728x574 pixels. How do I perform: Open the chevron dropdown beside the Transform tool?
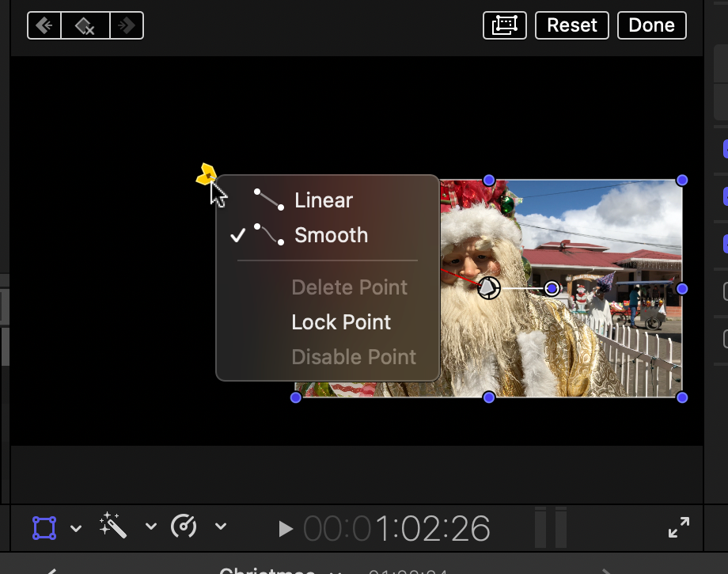[76, 527]
